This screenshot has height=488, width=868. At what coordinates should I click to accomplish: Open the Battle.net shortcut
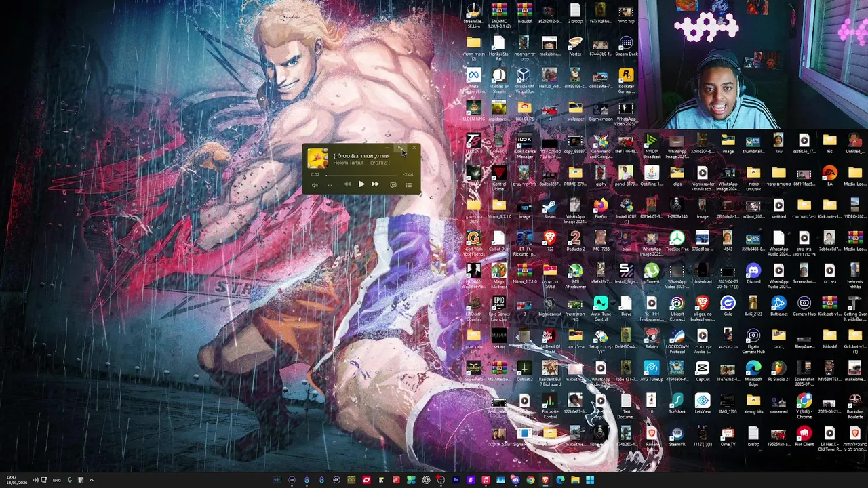coord(778,307)
